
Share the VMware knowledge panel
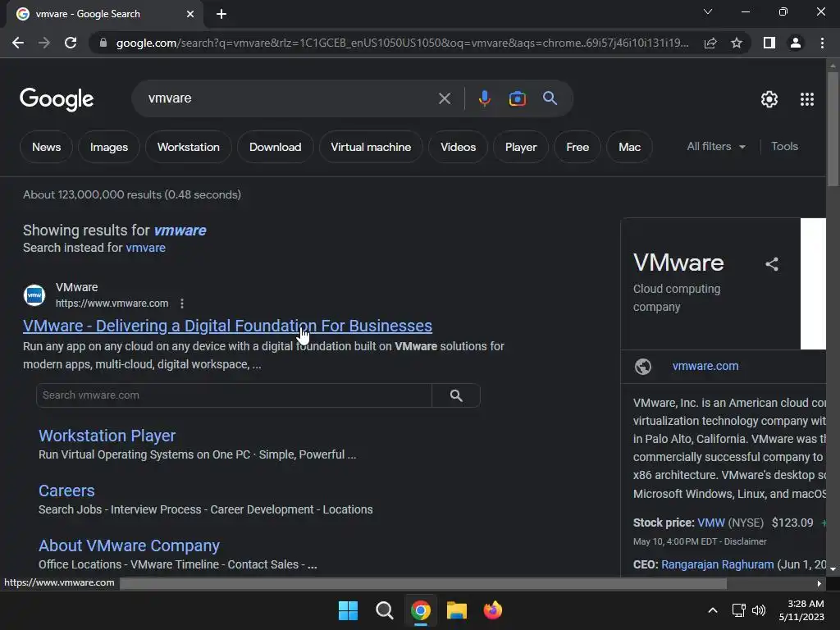[771, 264]
